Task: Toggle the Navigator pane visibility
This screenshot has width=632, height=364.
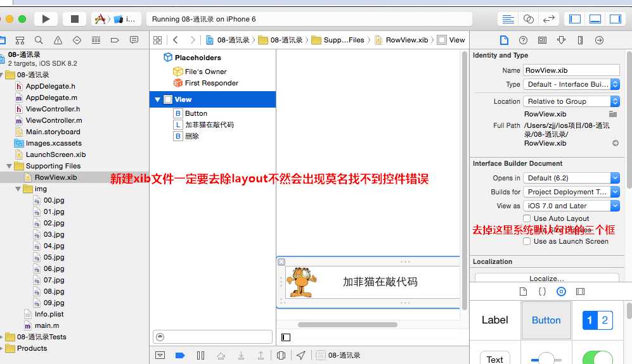Action: pyautogui.click(x=575, y=19)
